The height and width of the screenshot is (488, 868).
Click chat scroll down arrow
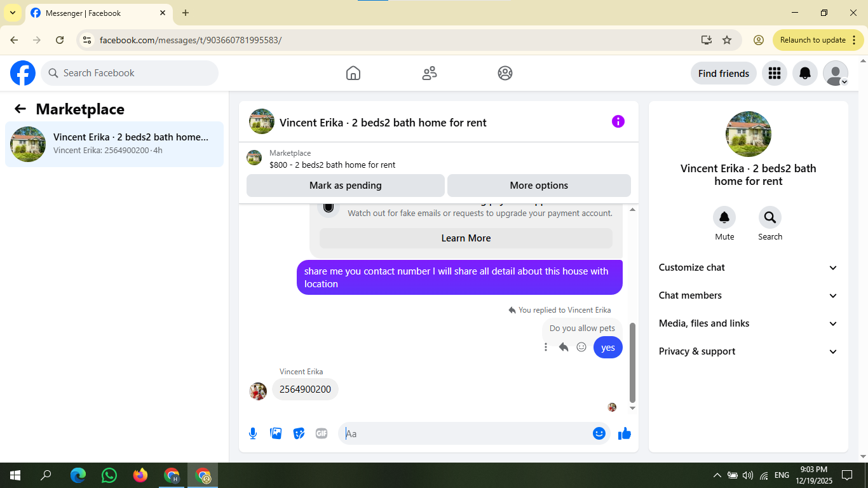coord(632,408)
